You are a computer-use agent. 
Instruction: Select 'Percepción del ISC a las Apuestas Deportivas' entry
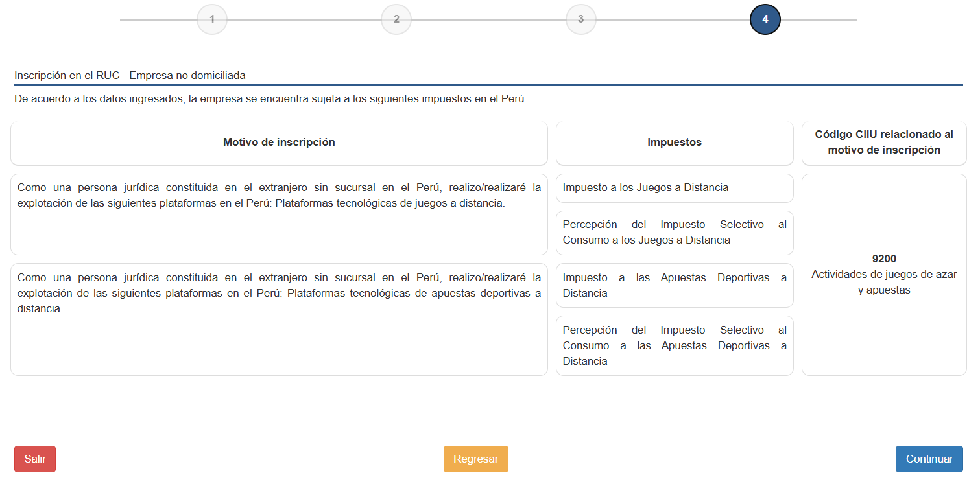675,345
